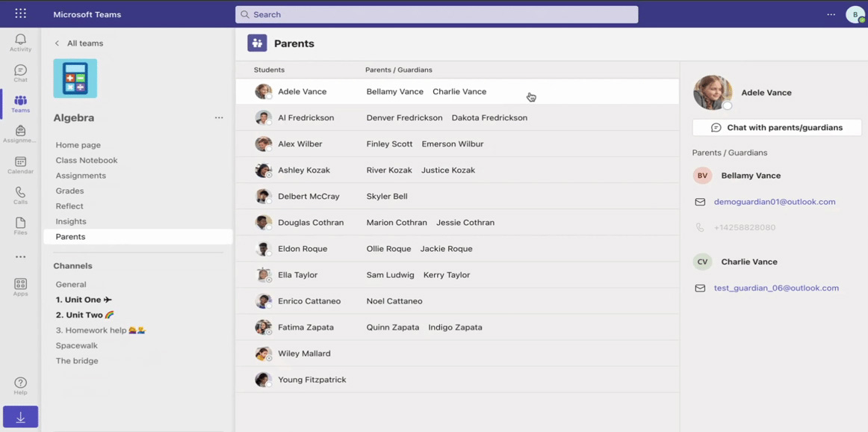Select student Wiley Mallard
Screen dimensions: 868x432
(304, 354)
